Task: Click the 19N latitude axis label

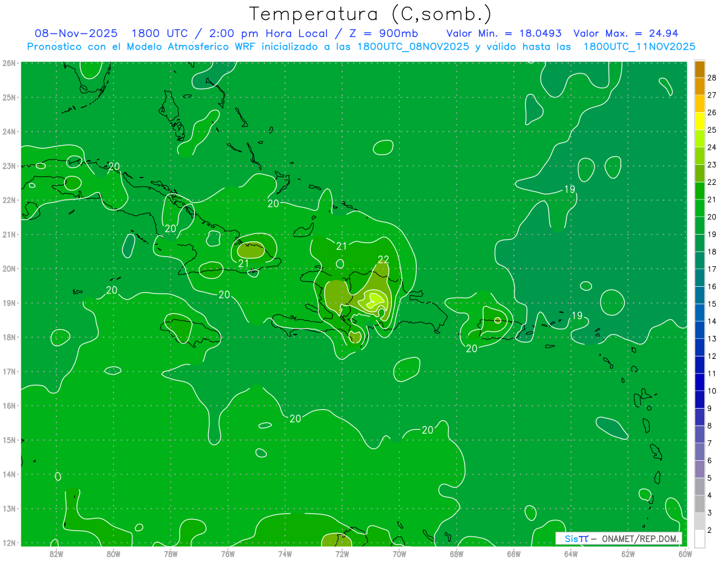Action: coord(9,303)
